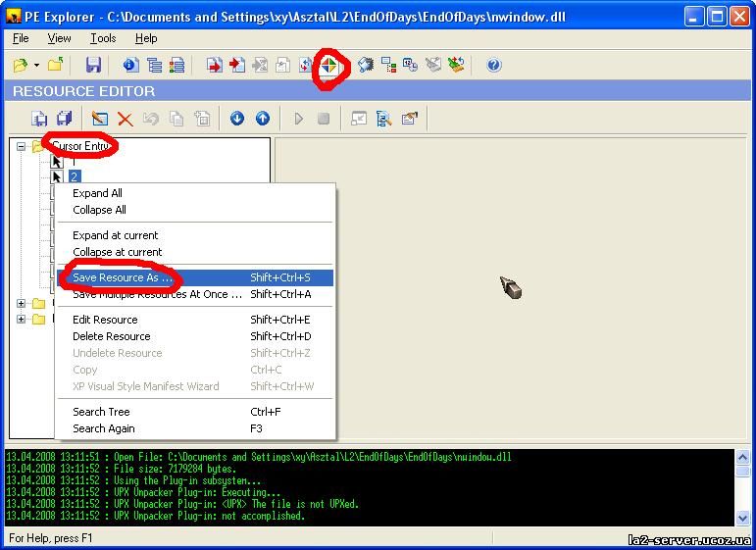This screenshot has width=756, height=550.
Task: Open the TimeDateStamp adjuster clock icon
Action: click(410, 65)
